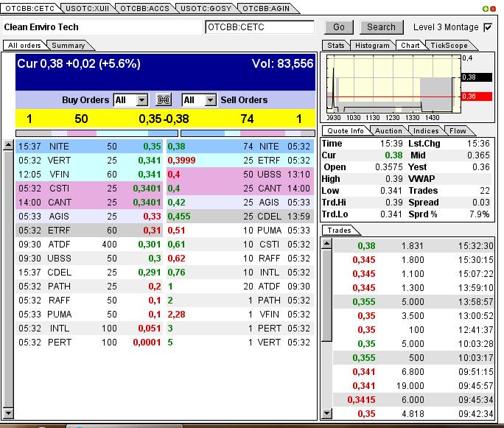This screenshot has width=504, height=428.
Task: Switch to the USOTC:XUII tab
Action: click(x=87, y=8)
